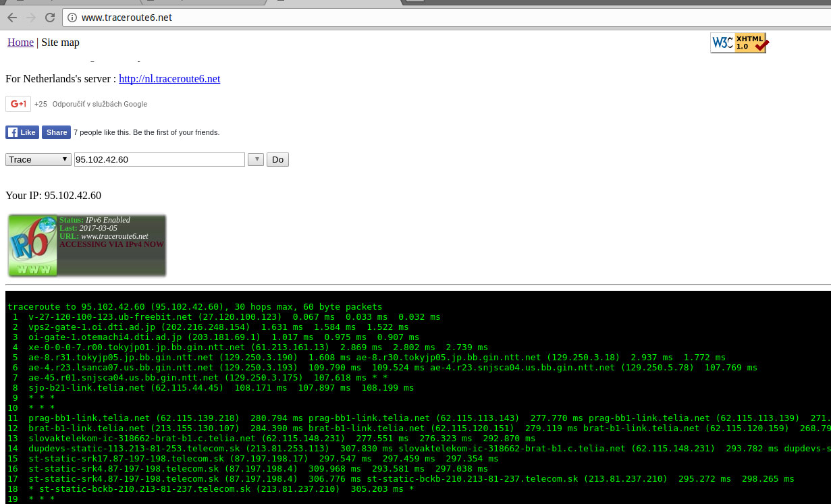Click the Google +1 button

(18, 104)
